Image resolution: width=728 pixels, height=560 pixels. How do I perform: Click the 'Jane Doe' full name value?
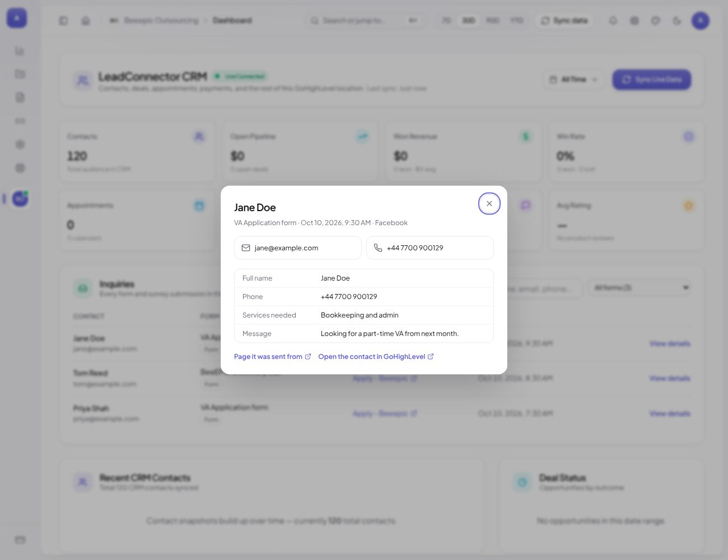click(335, 278)
